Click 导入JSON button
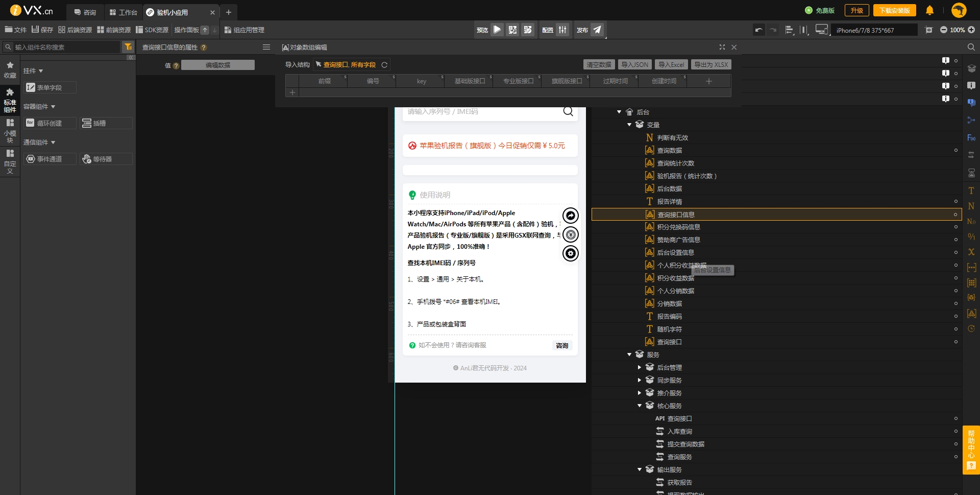Screen dimensions: 980x495 click(x=634, y=64)
